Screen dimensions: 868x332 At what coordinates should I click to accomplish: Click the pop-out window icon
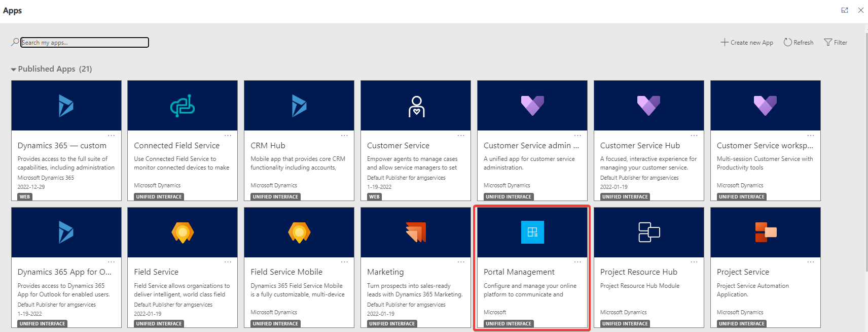click(x=845, y=10)
